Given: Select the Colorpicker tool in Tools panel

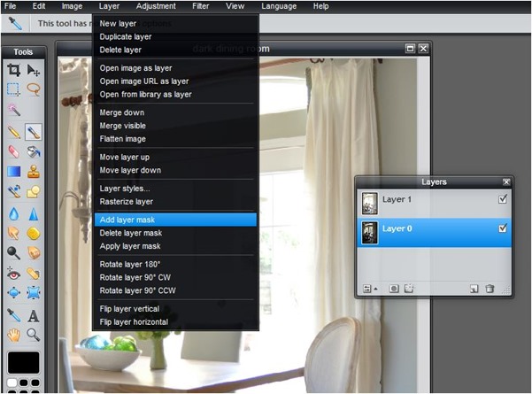Looking at the screenshot, I should point(13,315).
